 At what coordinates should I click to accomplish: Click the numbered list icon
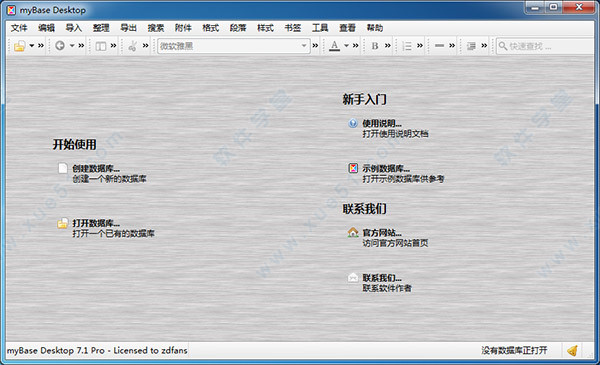pos(407,46)
